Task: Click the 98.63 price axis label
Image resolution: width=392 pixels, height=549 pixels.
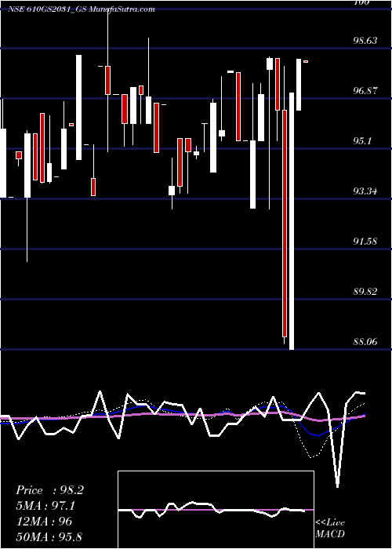Action: (365, 41)
